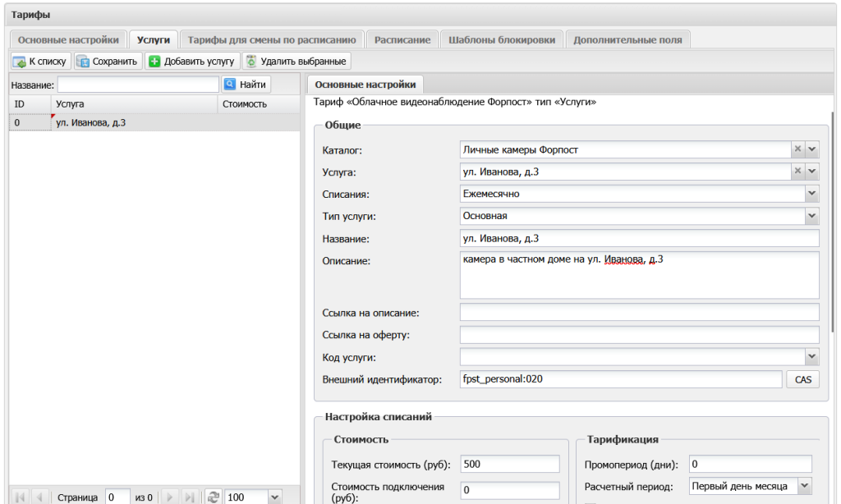Clear the Услуга field with its X icon

797,171
